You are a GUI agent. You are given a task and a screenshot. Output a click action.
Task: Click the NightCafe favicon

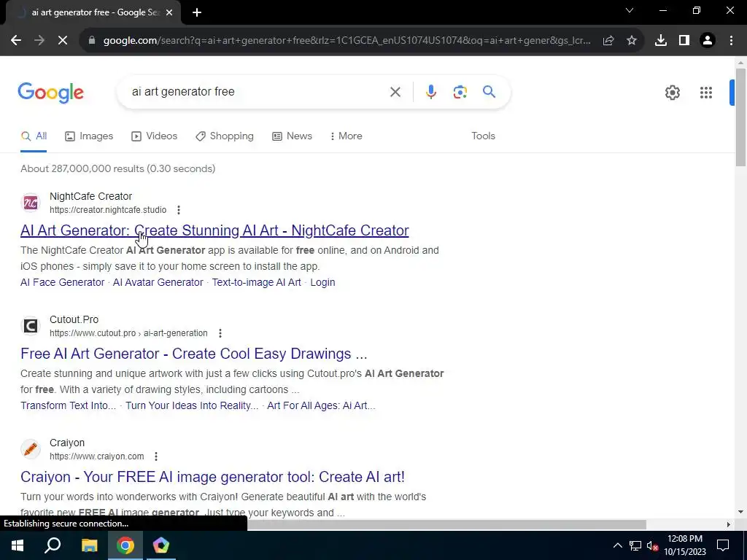pos(31,203)
